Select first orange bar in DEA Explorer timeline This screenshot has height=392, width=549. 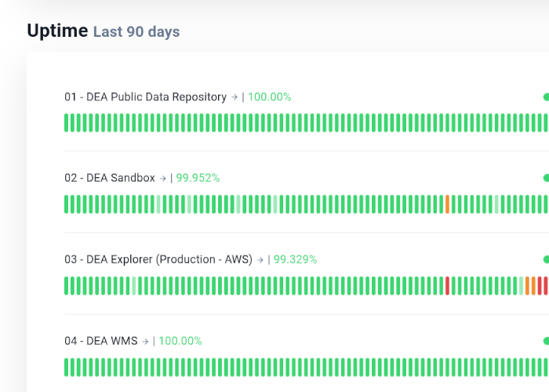click(x=527, y=285)
